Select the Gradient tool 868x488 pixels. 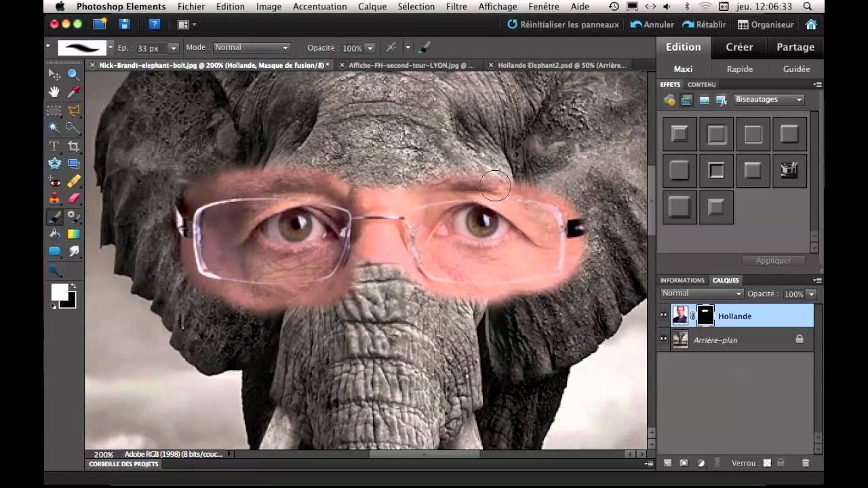[73, 234]
